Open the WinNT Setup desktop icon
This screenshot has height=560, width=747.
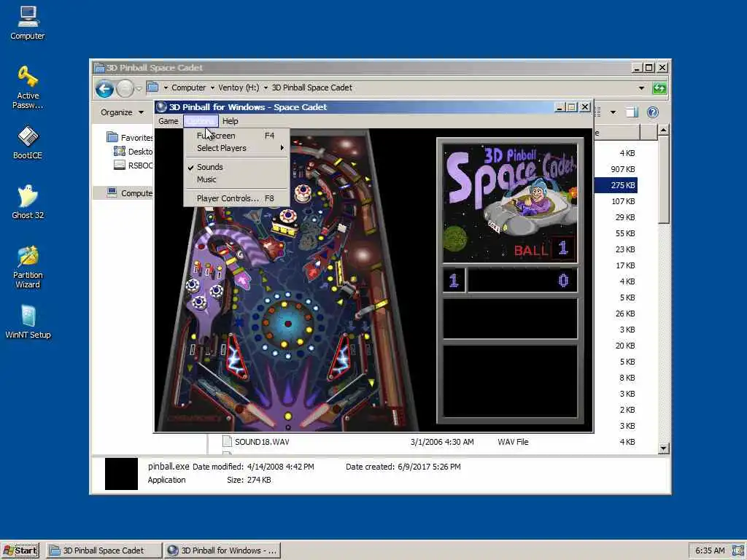(28, 322)
